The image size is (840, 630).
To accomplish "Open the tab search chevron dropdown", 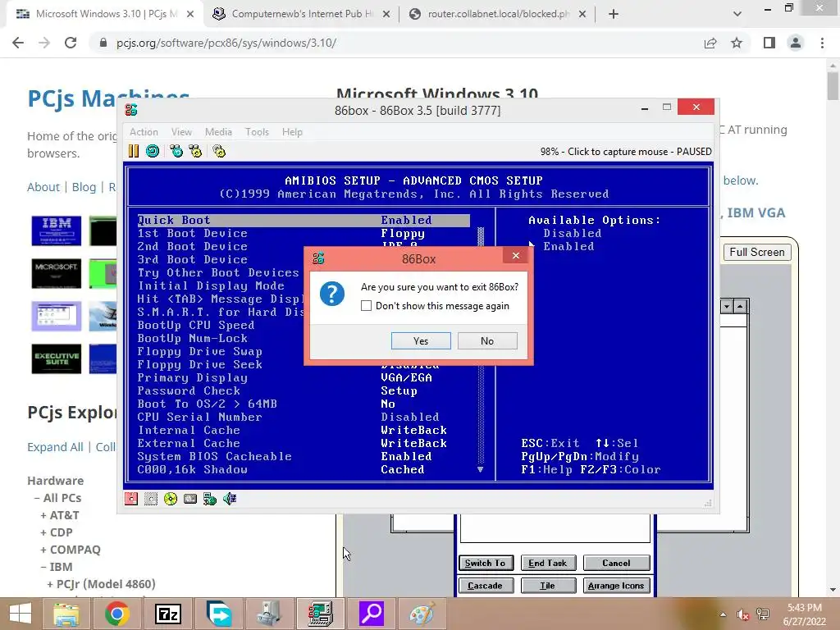I will tap(737, 14).
